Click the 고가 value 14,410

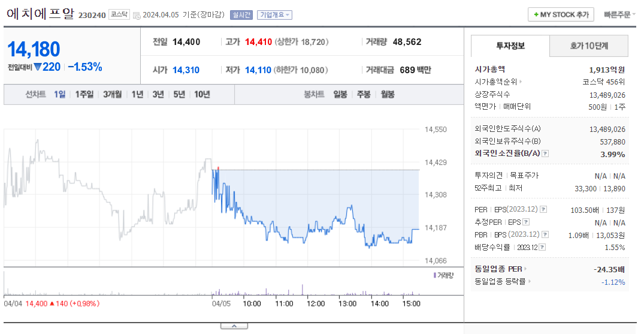click(258, 42)
